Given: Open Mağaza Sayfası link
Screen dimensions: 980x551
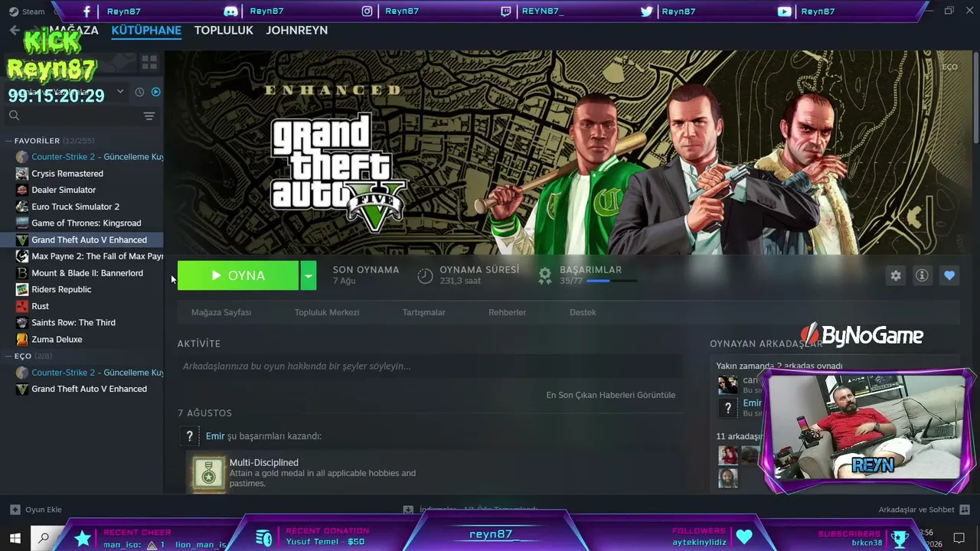Looking at the screenshot, I should 221,312.
